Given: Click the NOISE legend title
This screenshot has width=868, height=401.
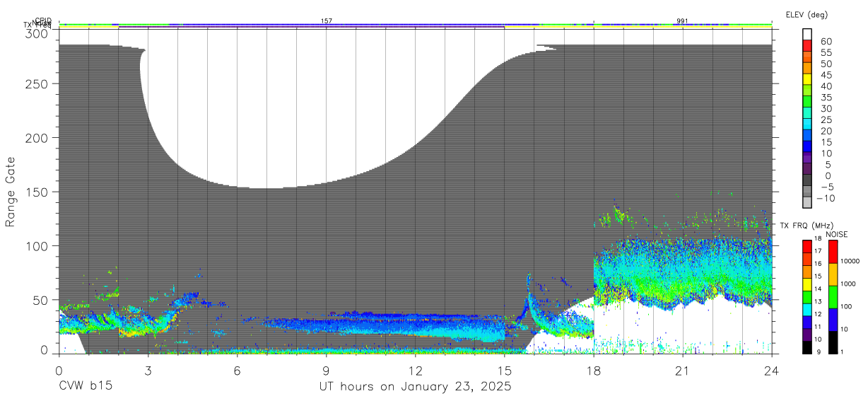Looking at the screenshot, I should pyautogui.click(x=836, y=234).
